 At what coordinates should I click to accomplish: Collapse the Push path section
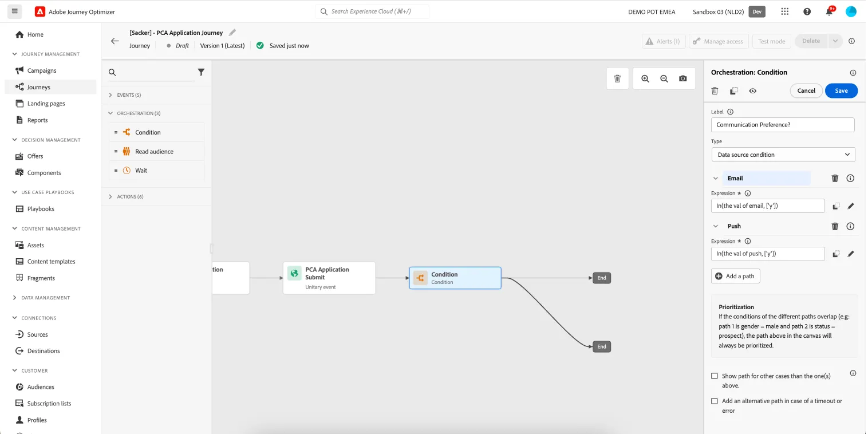coord(716,226)
